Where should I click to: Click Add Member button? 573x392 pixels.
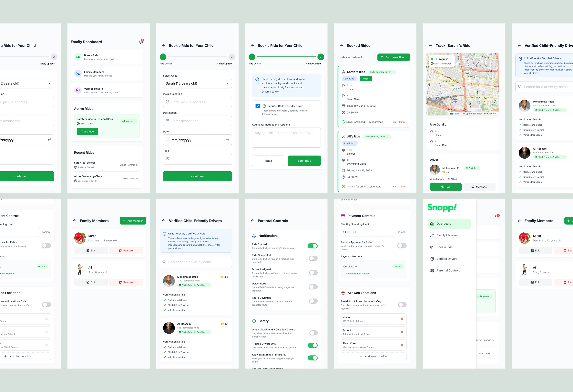(133, 221)
